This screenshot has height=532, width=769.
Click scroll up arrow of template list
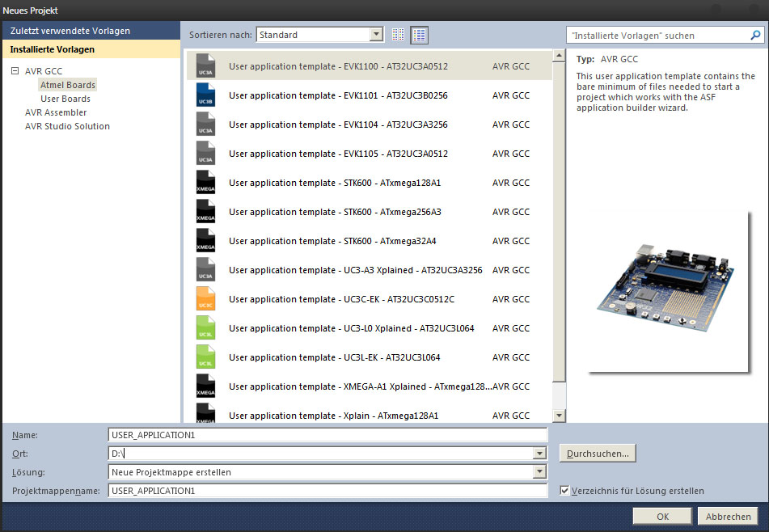[559, 56]
